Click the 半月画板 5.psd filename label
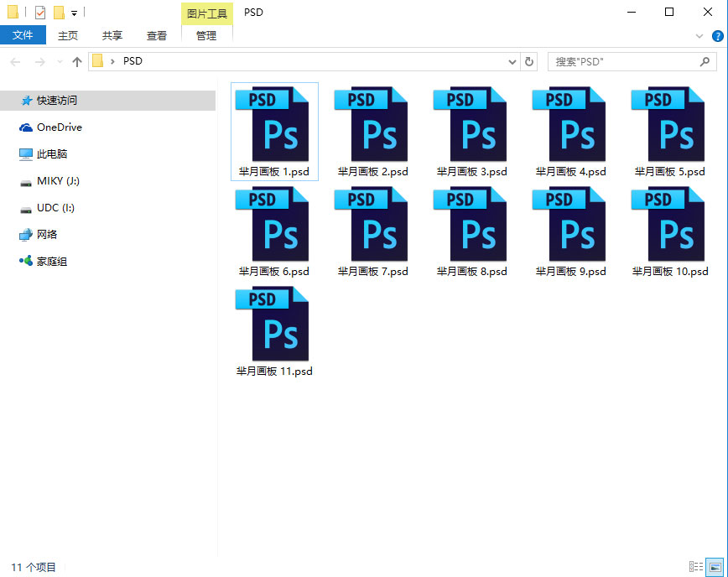The width and height of the screenshot is (728, 577). click(x=669, y=172)
